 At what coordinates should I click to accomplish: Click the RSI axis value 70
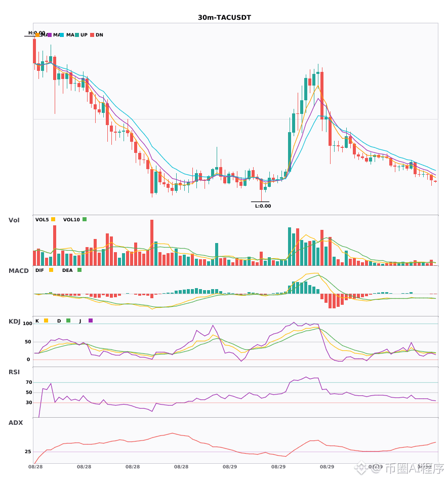coord(29,382)
